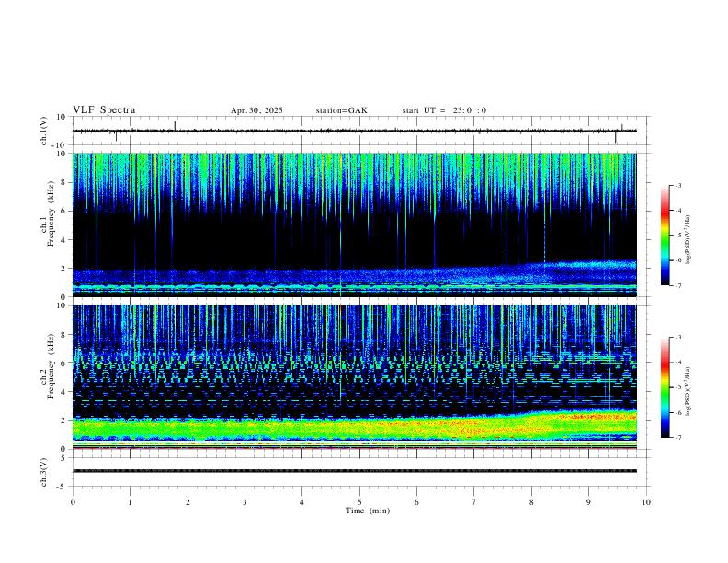Click the time axis tick label '8'
Image resolution: width=728 pixels, height=563 pixels.
[x=531, y=502]
